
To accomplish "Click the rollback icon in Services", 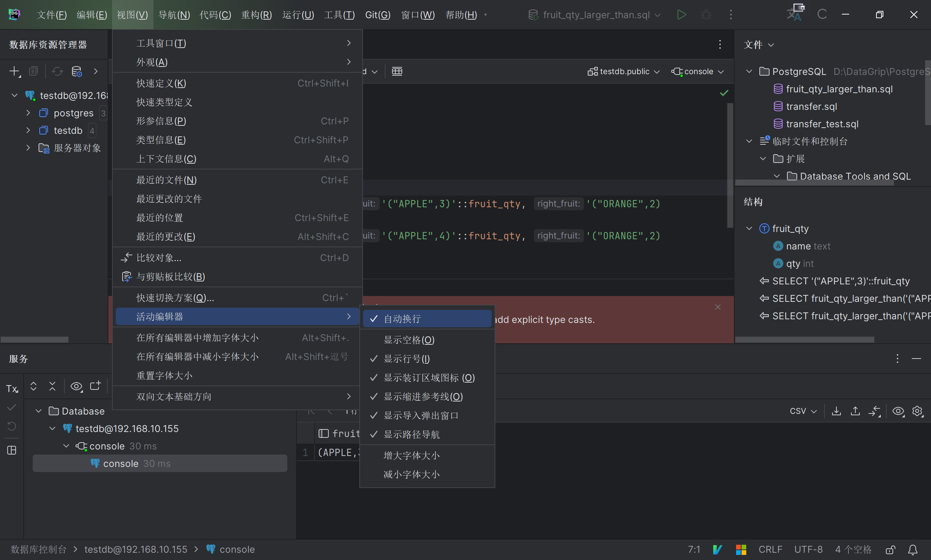I will pos(12,426).
